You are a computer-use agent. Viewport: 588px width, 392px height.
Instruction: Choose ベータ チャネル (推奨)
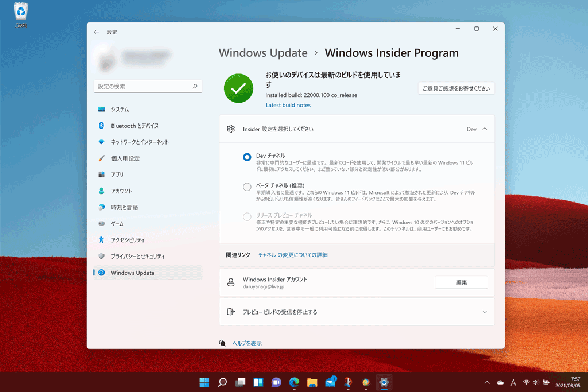[247, 187]
